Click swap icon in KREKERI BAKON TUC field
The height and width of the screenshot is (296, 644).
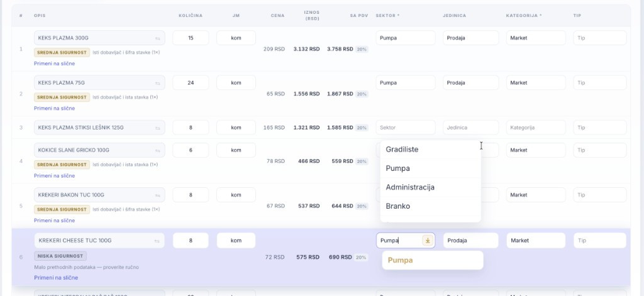tap(157, 195)
